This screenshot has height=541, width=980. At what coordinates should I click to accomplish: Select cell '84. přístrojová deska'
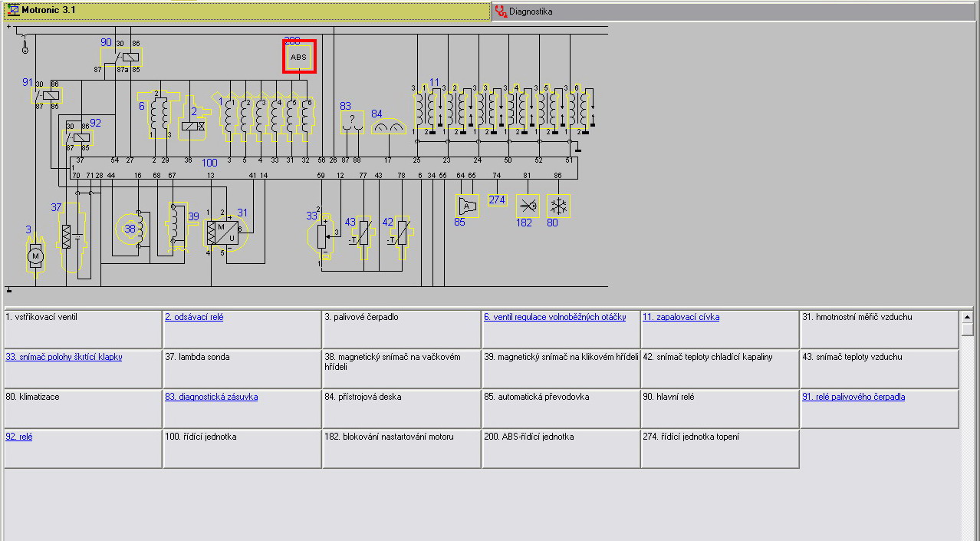[x=402, y=408]
